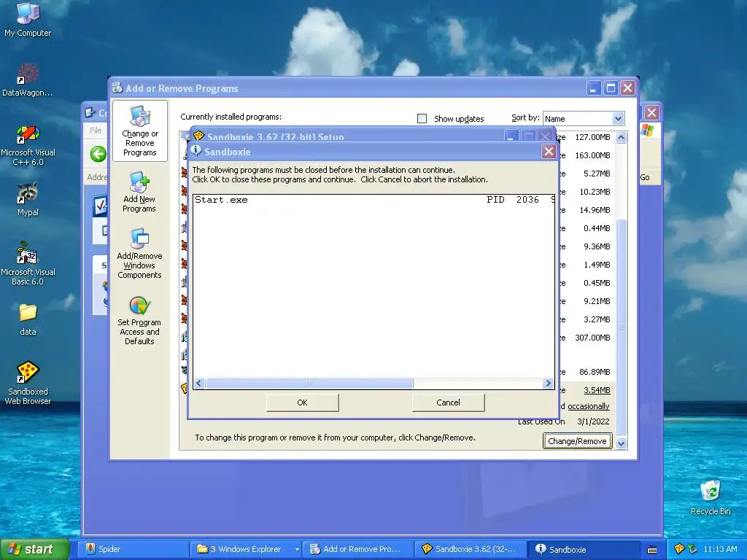Enable the Show updates checkbox
This screenshot has width=747, height=560.
(x=422, y=119)
